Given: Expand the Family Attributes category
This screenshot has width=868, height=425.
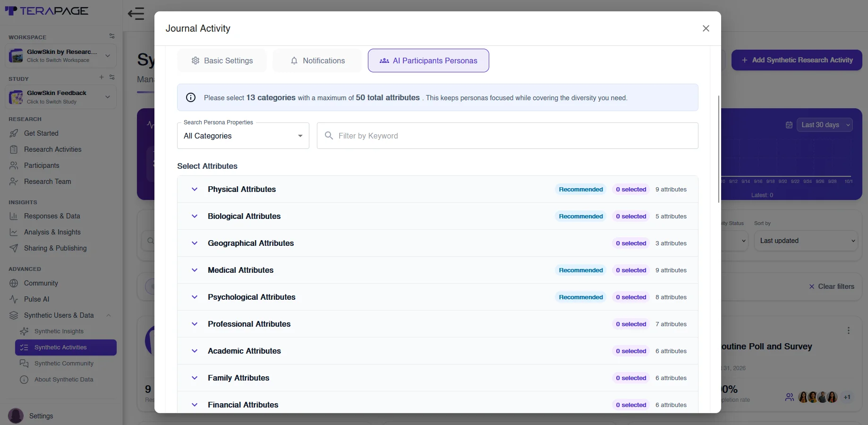Looking at the screenshot, I should tap(438, 378).
